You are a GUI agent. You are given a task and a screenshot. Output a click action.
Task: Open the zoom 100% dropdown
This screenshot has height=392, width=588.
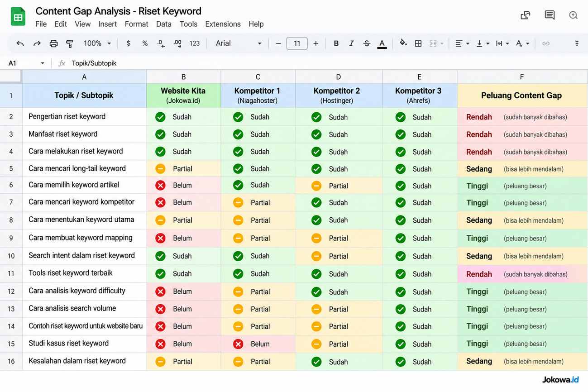click(97, 43)
